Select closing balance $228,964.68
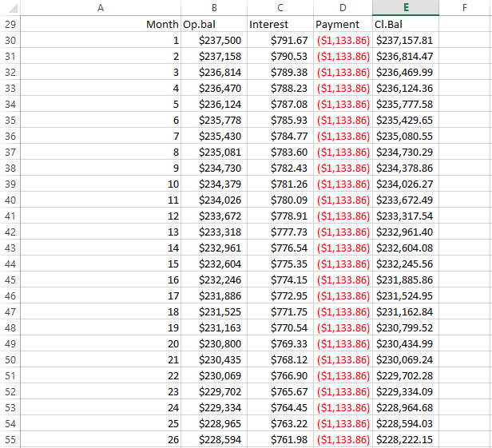This screenshot has height=448, width=492. [406, 407]
